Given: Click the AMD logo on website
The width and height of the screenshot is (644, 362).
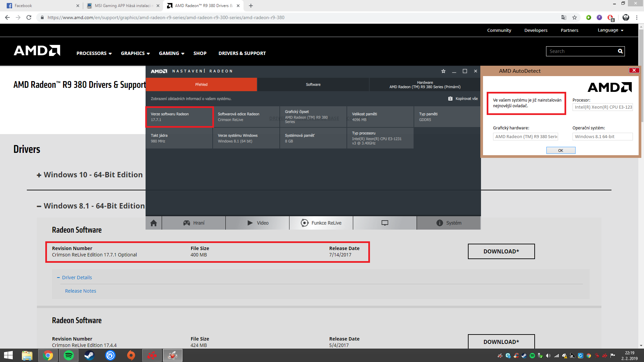Looking at the screenshot, I should 37,51.
